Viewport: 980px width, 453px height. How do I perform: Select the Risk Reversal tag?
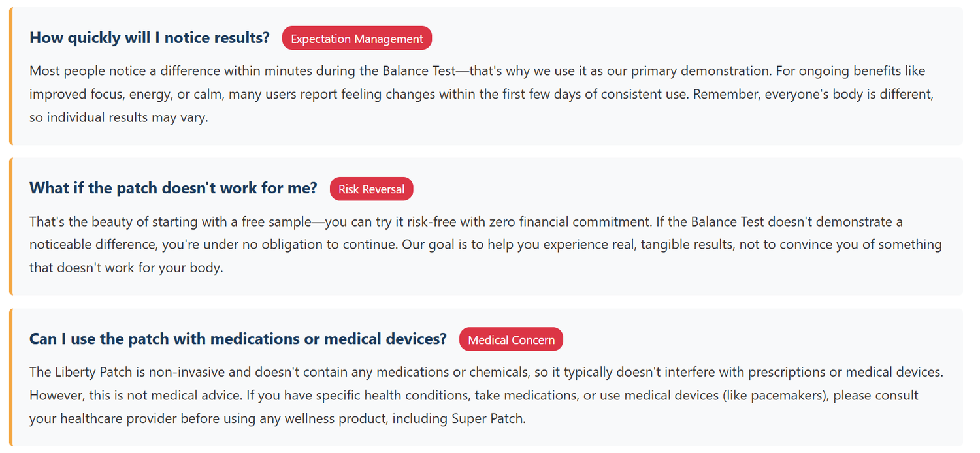(x=371, y=189)
